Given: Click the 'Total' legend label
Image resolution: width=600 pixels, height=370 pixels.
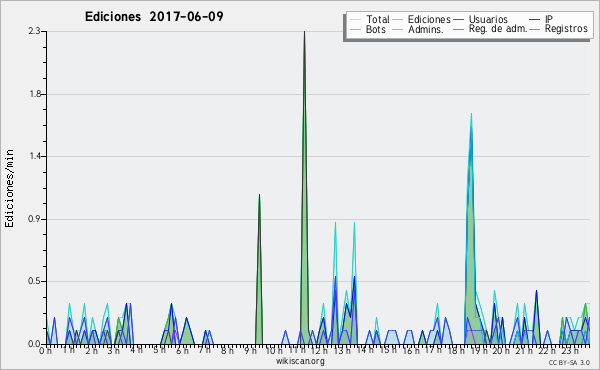Looking at the screenshot, I should pyautogui.click(x=377, y=19).
